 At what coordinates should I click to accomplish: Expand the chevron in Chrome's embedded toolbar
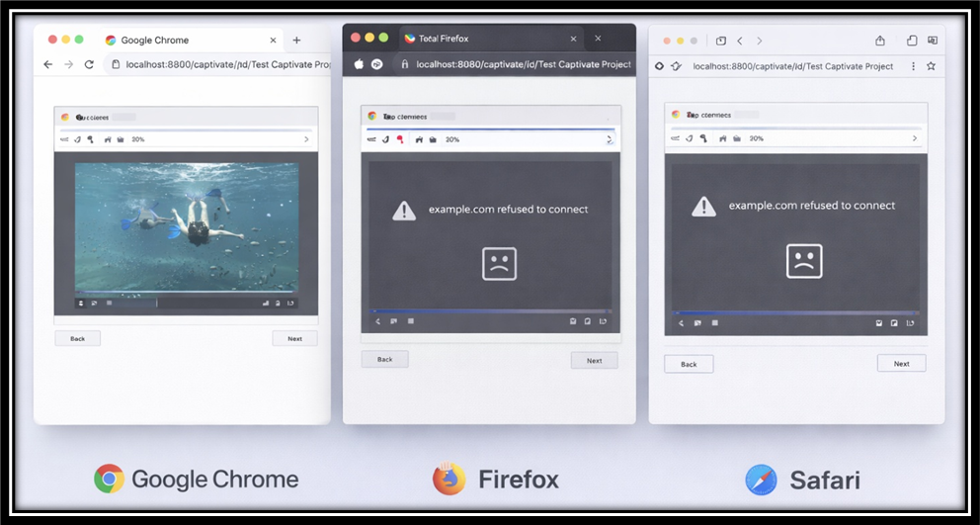(306, 139)
